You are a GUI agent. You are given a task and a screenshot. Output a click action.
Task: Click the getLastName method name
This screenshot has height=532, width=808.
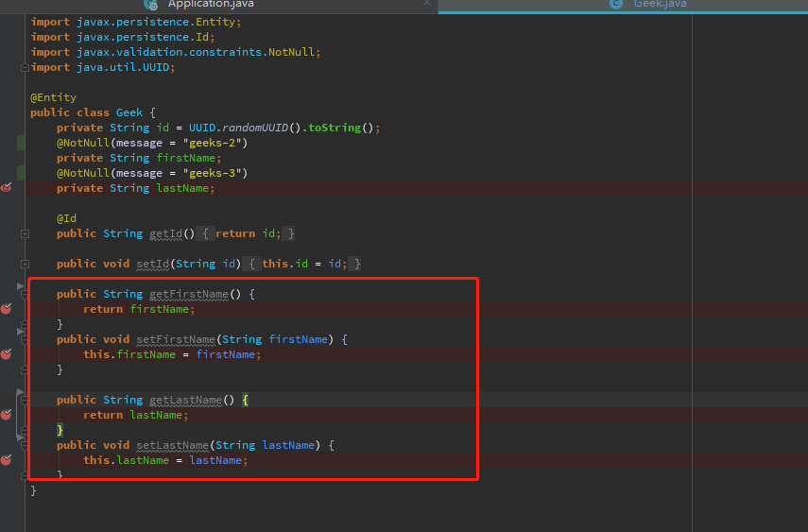[182, 400]
